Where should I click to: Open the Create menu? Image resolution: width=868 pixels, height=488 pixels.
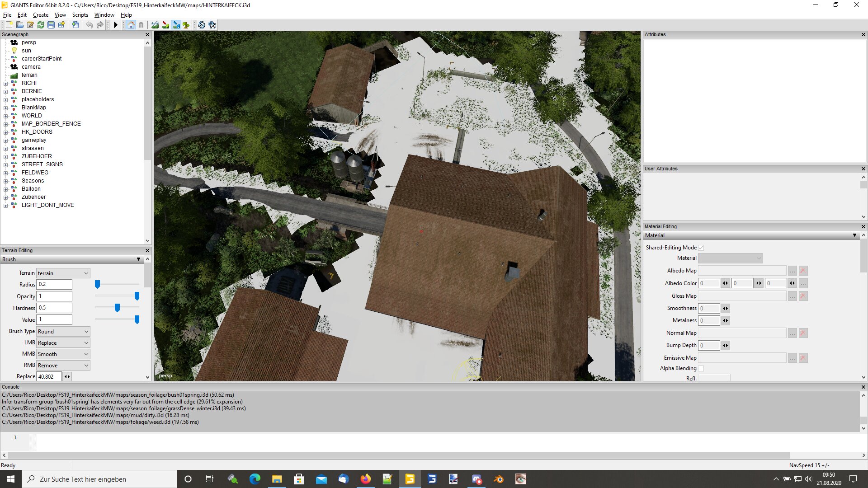[x=41, y=15]
